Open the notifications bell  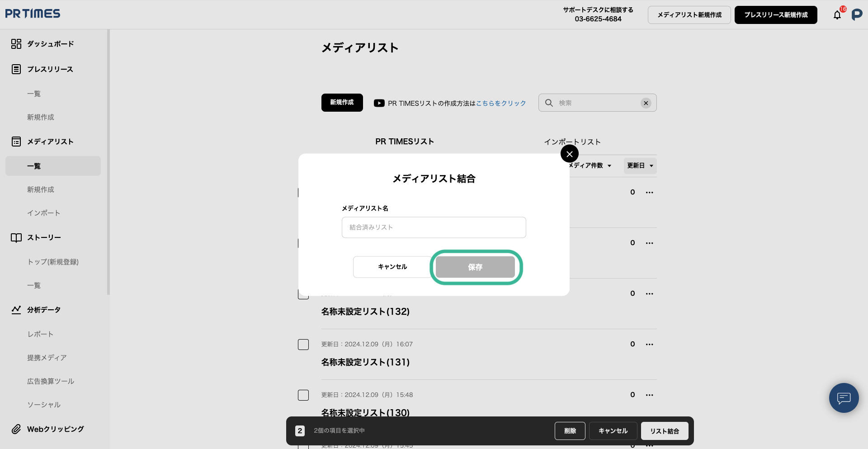pyautogui.click(x=837, y=15)
